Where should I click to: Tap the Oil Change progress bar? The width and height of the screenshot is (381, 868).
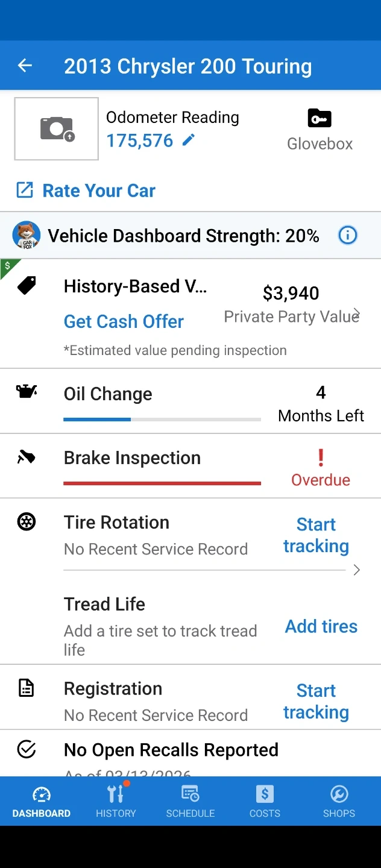tap(162, 419)
